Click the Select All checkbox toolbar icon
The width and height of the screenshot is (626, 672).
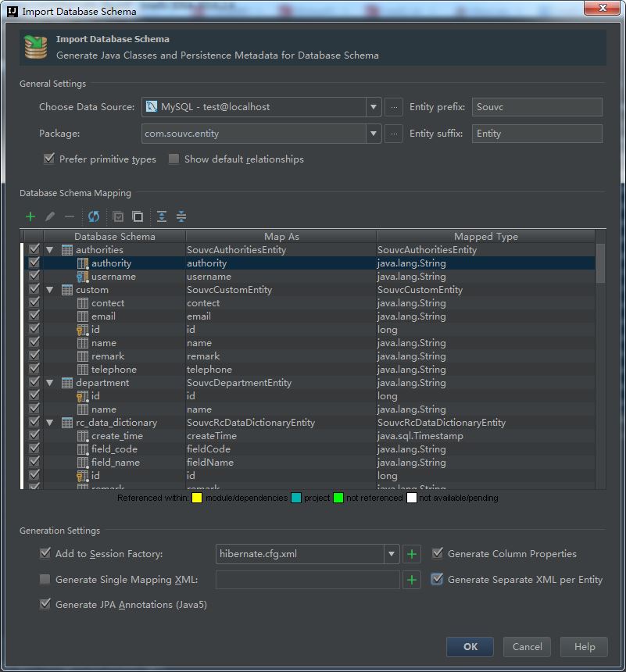pyautogui.click(x=118, y=216)
